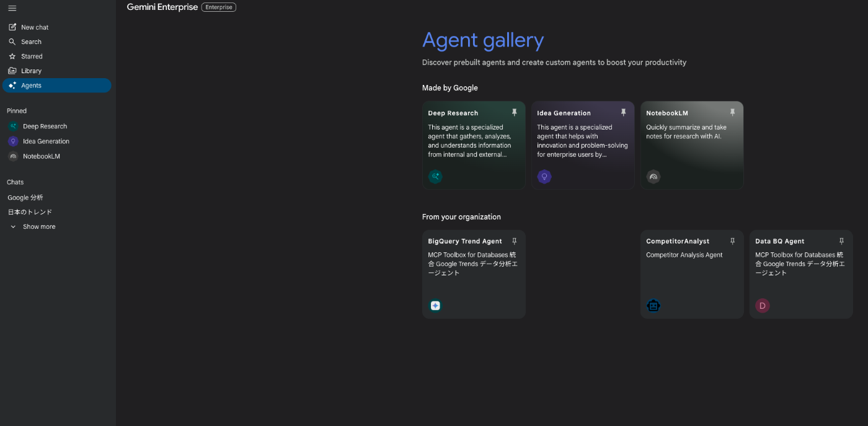Screen dimensions: 868x426
Task: Click the Idea Generation card's bulb icon
Action: [x=544, y=177]
